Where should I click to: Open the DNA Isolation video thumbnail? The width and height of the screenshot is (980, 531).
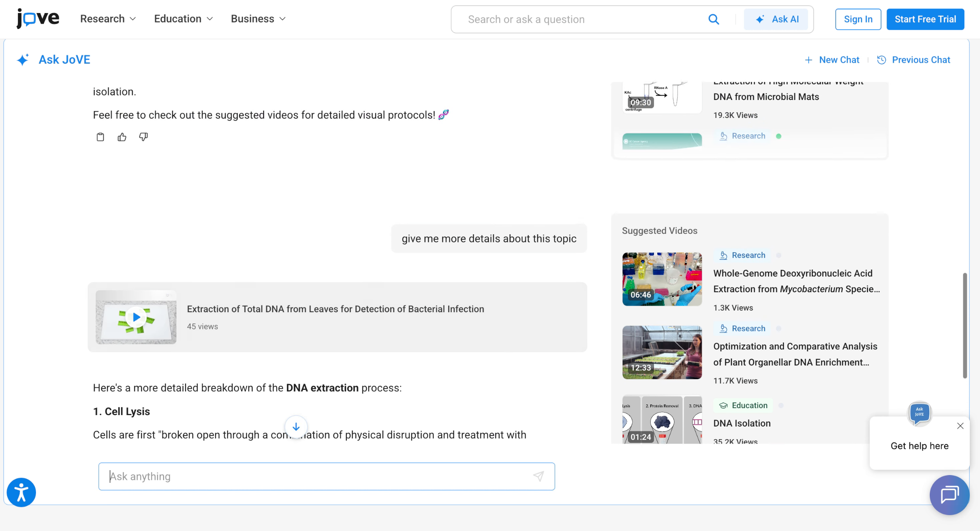[662, 420]
